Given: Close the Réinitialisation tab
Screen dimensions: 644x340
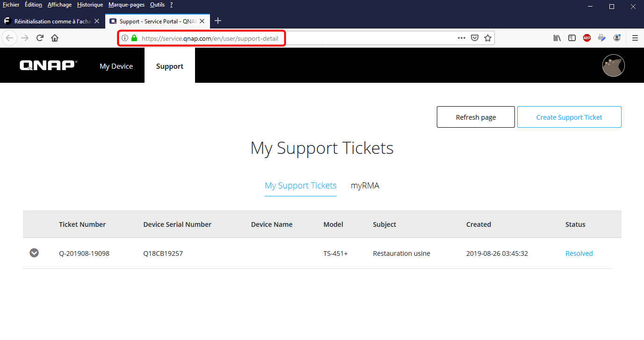Looking at the screenshot, I should point(97,21).
